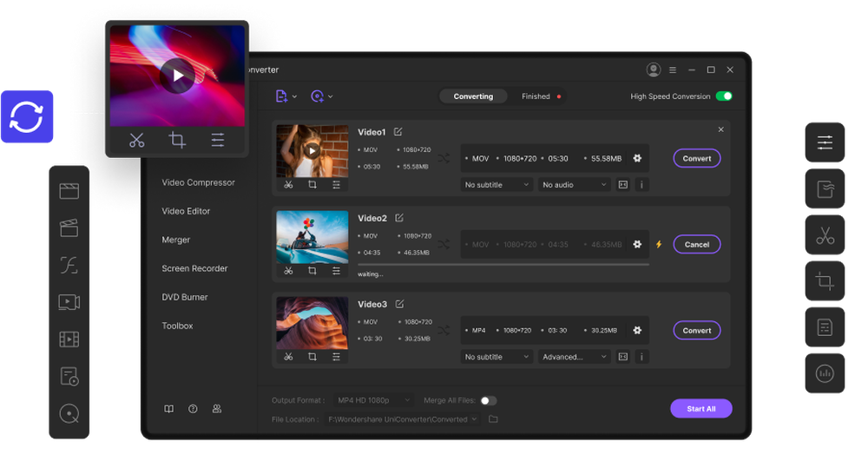This screenshot has height=455, width=868.
Task: Click the Video3 thumbnail
Action: coord(312,323)
